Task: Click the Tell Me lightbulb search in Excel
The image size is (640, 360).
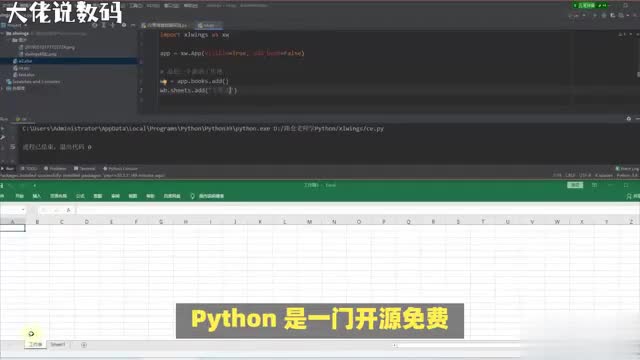Action: click(x=207, y=196)
